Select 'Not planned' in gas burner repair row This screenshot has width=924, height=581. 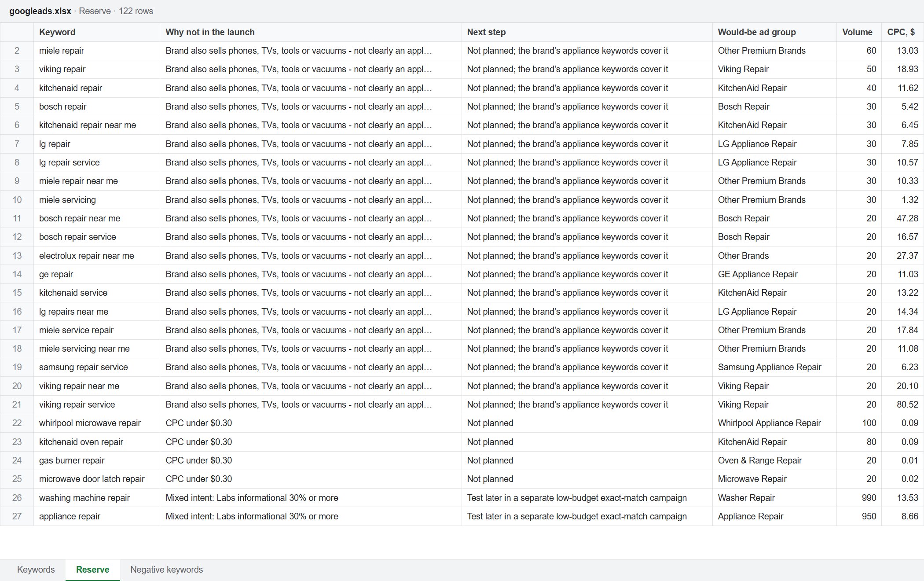pos(587,460)
